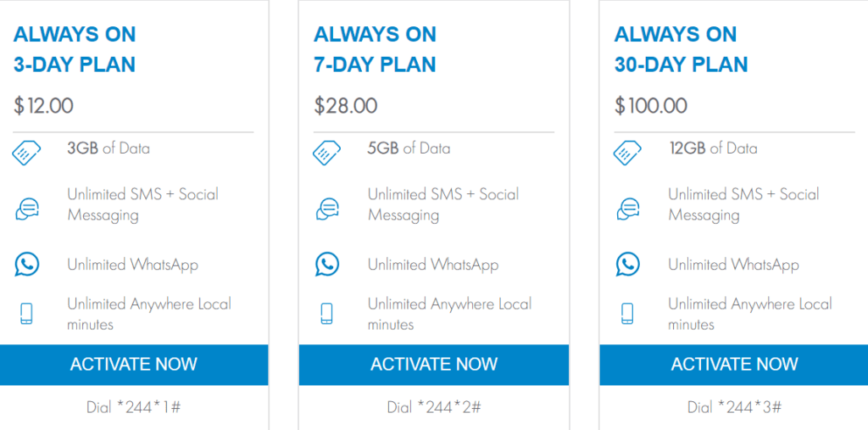Click the SMS chat bubble icon in 3-Day Plan
This screenshot has width=868, height=430.
coord(26,209)
